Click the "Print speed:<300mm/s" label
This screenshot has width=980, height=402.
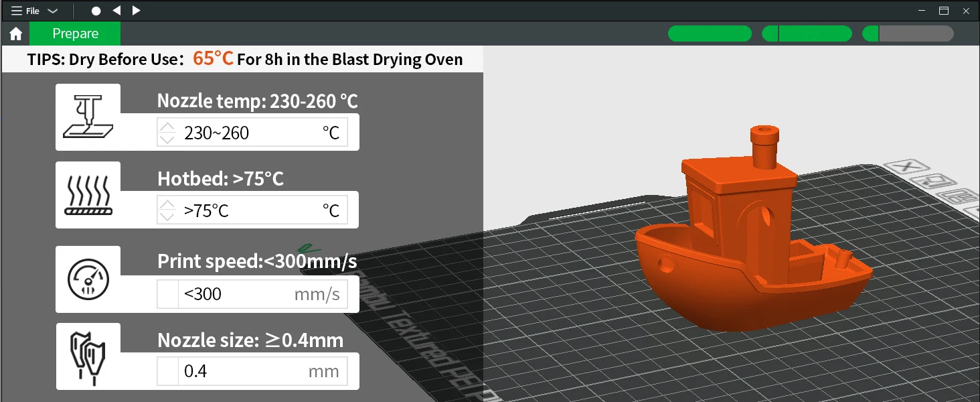point(257,261)
